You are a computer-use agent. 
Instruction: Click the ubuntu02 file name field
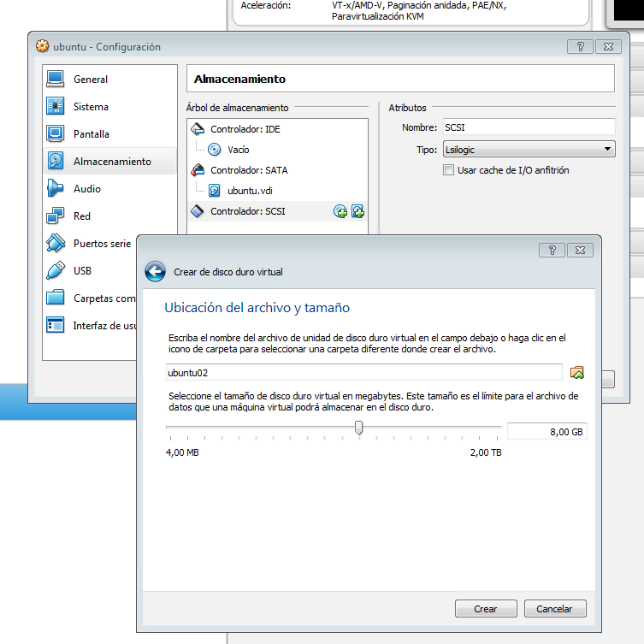363,372
